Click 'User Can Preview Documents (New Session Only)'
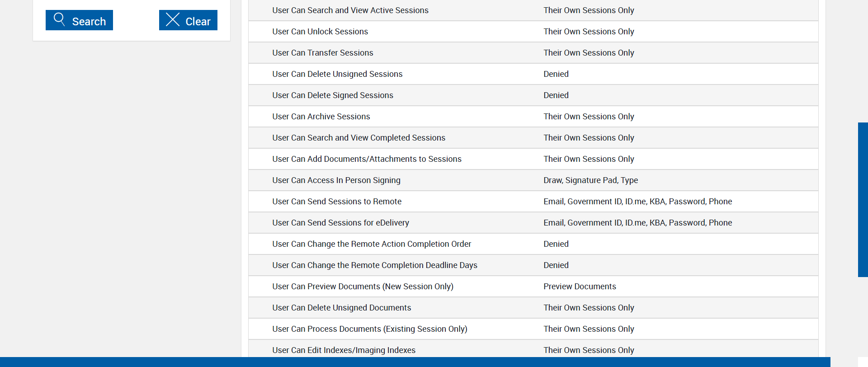The image size is (868, 367). 363,287
